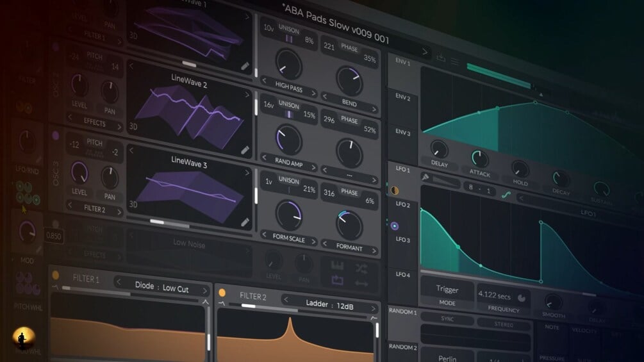Open the hamburger menu icon next to save
The width and height of the screenshot is (644, 362).
point(455,62)
